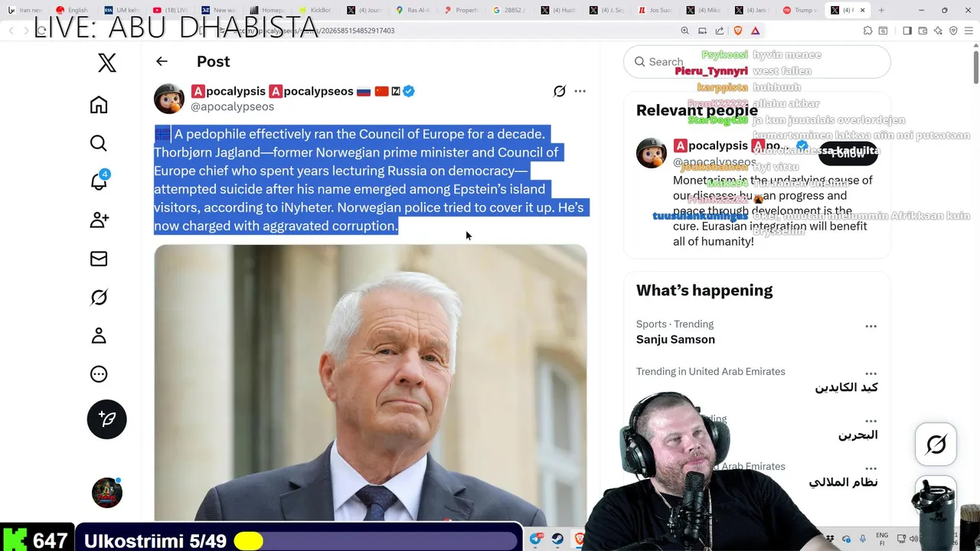Open the browser extensions puzzle icon
Screen dimensions: 980x551
[x=867, y=31]
